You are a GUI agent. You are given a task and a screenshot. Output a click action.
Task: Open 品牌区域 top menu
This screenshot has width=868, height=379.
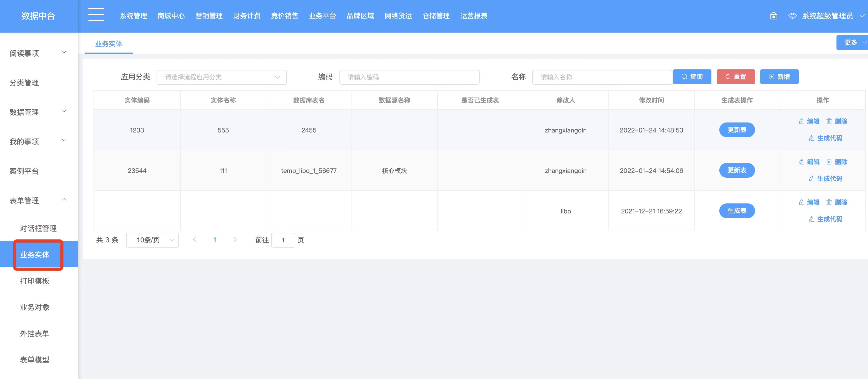tap(360, 16)
